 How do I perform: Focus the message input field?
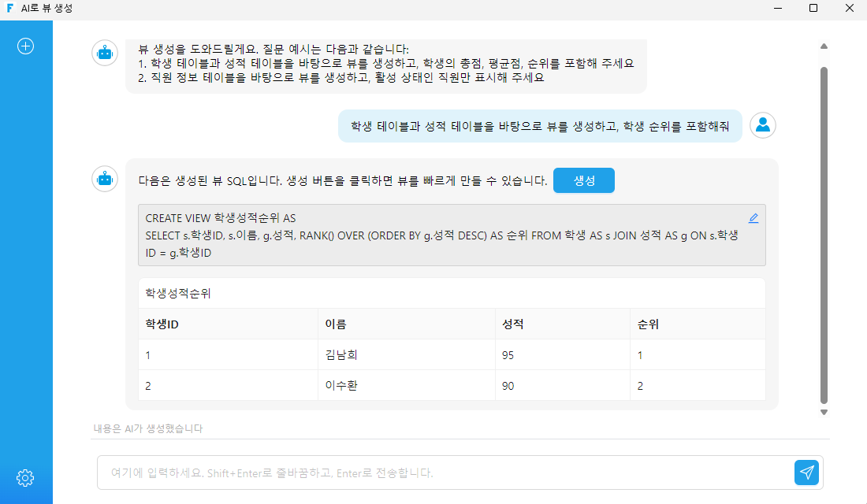click(445, 472)
